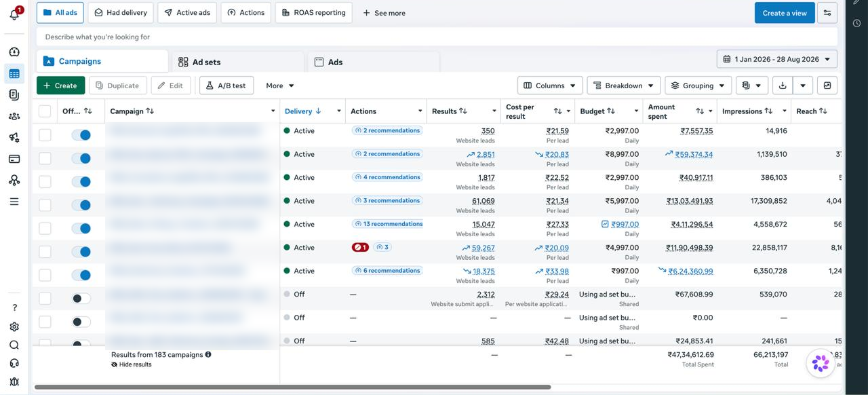
Task: Open Events Manager node icon
Action: coord(14,180)
